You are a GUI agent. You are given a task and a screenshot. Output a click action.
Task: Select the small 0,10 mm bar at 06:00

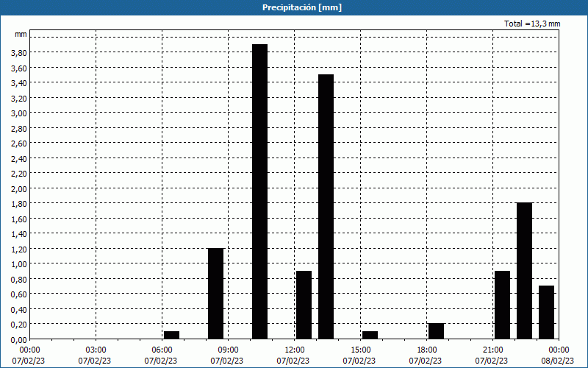[x=171, y=335]
